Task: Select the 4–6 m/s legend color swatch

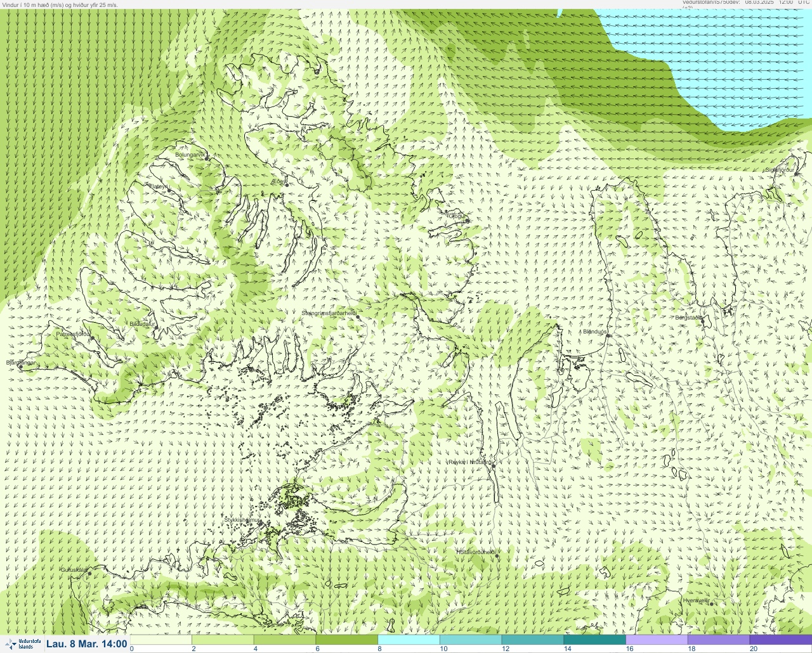Action: coord(285,640)
